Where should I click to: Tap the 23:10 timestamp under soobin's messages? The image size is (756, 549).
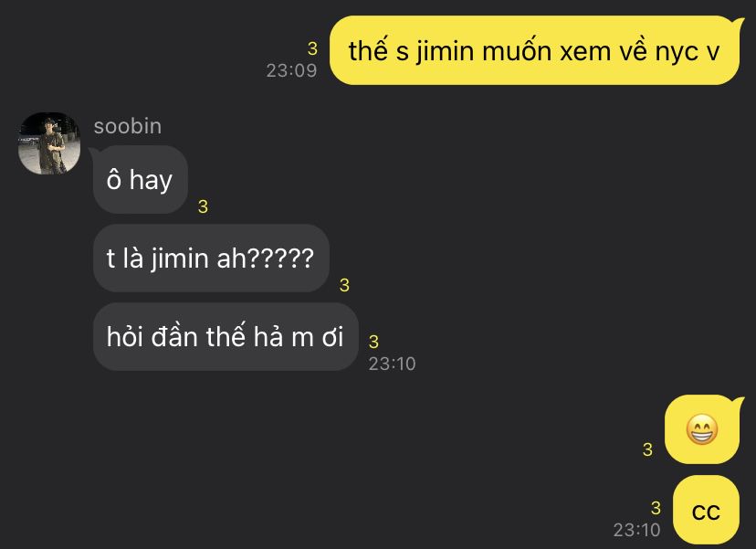(392, 364)
